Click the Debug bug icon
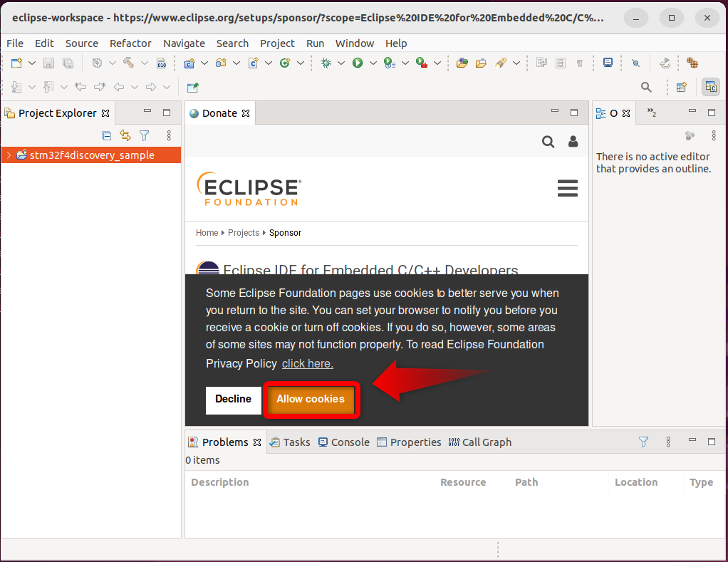Viewport: 728px width, 562px height. click(x=326, y=63)
